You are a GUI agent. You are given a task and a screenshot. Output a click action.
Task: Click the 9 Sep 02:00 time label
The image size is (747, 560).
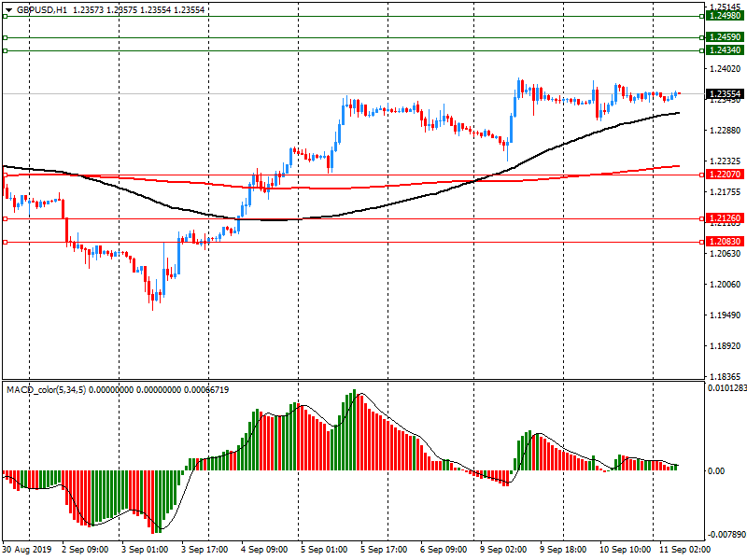coord(503,550)
